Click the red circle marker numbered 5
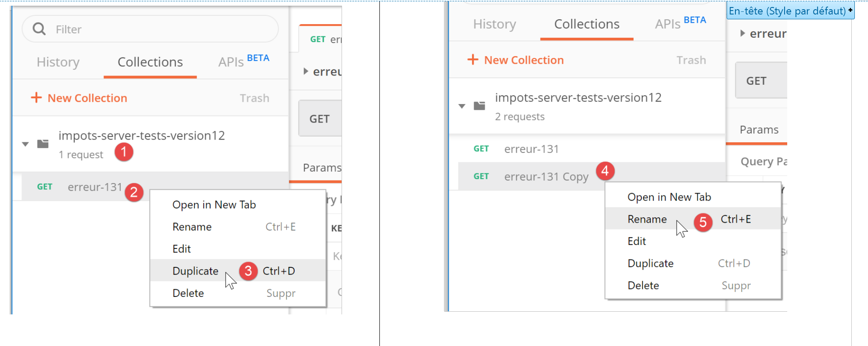The height and width of the screenshot is (346, 868). (x=703, y=223)
